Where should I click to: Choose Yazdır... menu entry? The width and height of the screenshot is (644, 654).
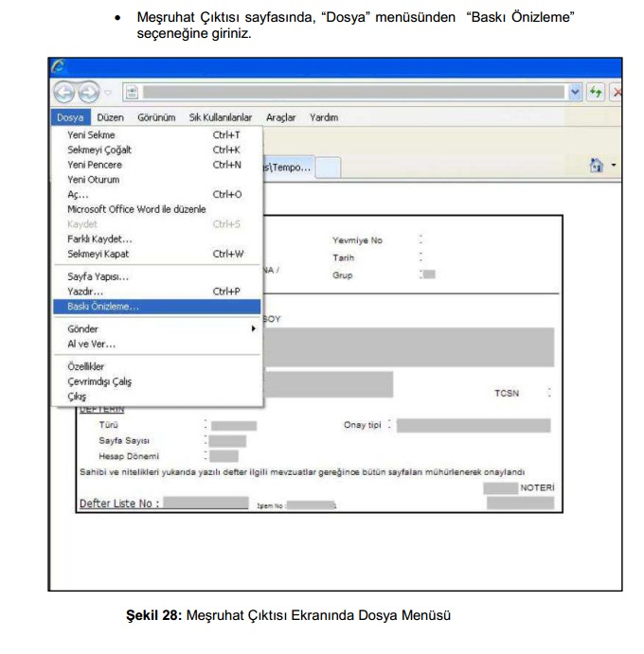click(157, 292)
